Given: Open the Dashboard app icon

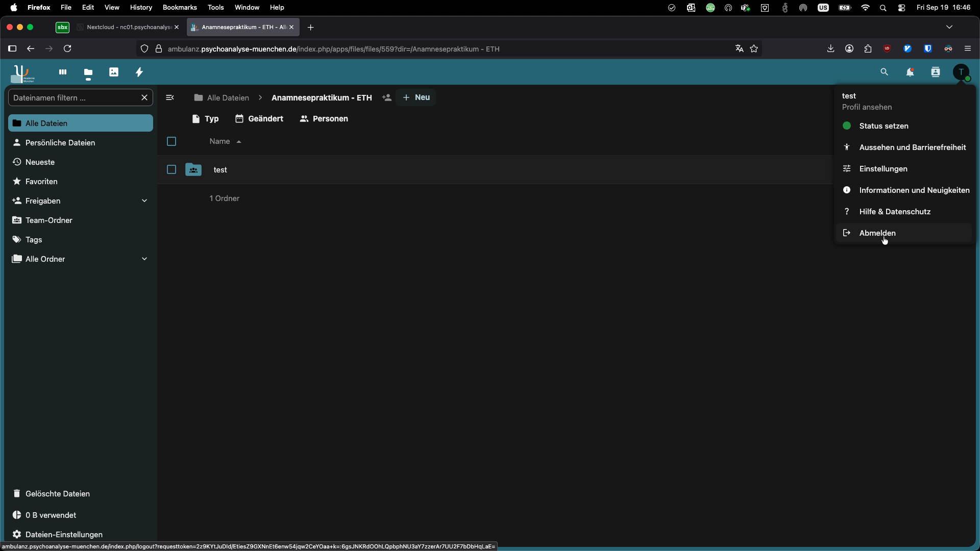Looking at the screenshot, I should [x=63, y=72].
